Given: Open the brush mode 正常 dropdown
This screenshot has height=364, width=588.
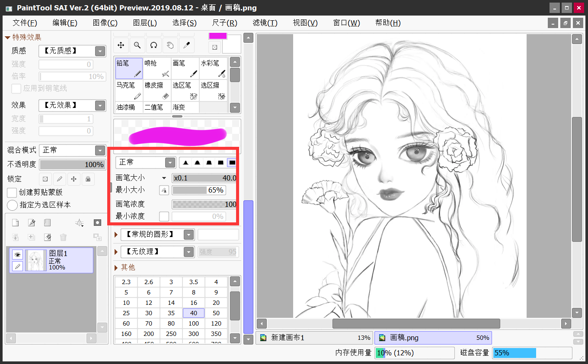Looking at the screenshot, I should coord(170,163).
